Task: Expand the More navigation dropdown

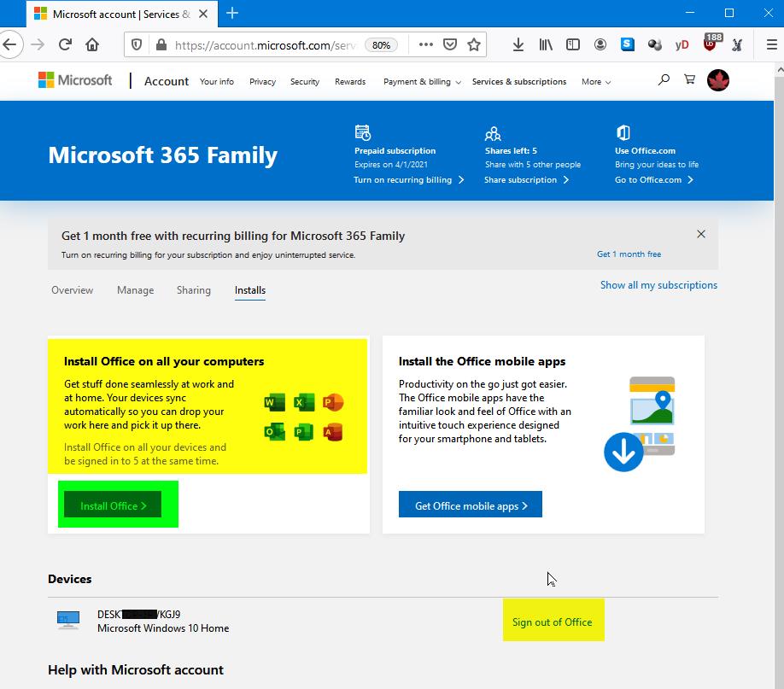Action: point(596,81)
